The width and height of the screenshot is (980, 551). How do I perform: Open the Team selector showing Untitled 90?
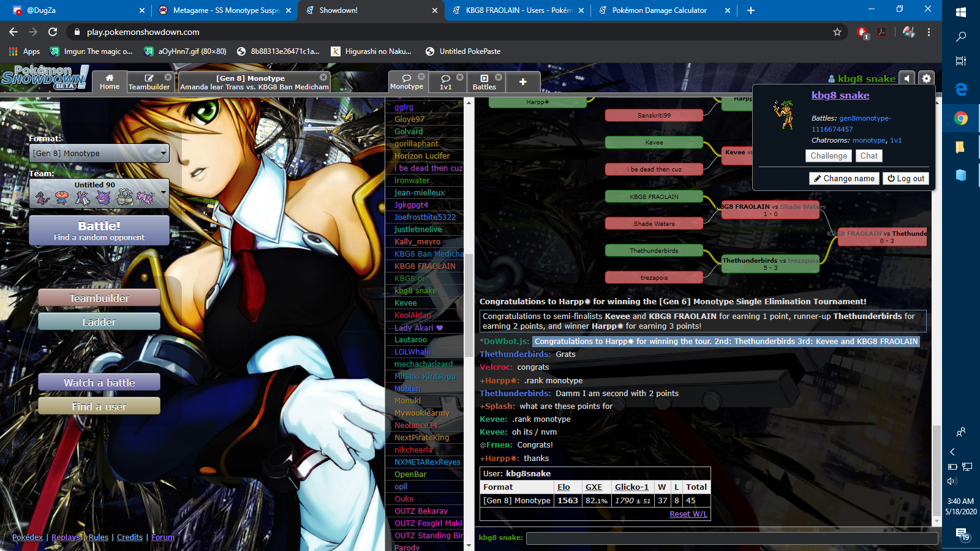tap(99, 193)
